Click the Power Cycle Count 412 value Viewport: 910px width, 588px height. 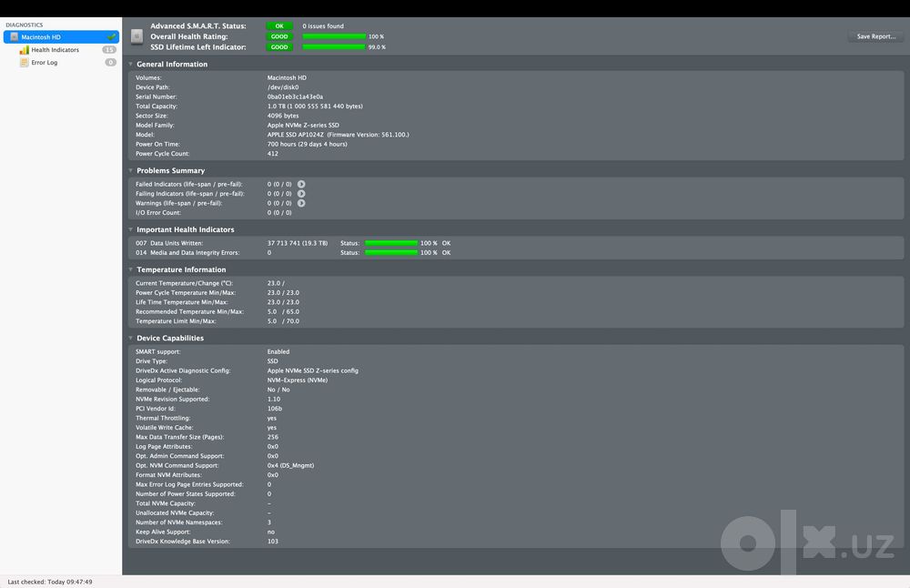[272, 154]
